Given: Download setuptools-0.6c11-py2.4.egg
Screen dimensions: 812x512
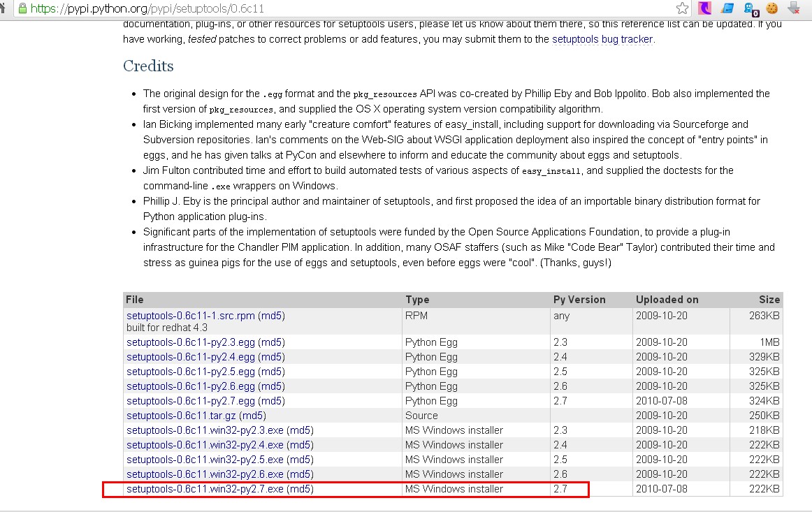Looking at the screenshot, I should pos(191,357).
